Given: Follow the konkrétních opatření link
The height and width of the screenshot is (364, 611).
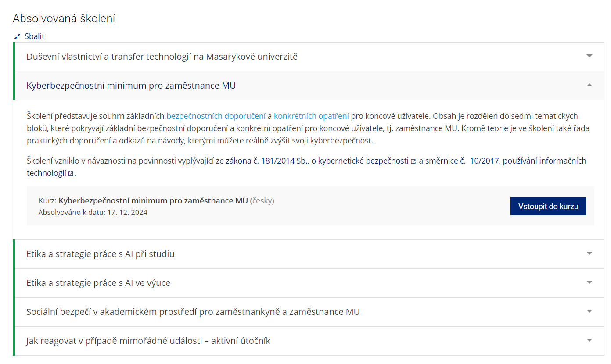Looking at the screenshot, I should pos(312,116).
